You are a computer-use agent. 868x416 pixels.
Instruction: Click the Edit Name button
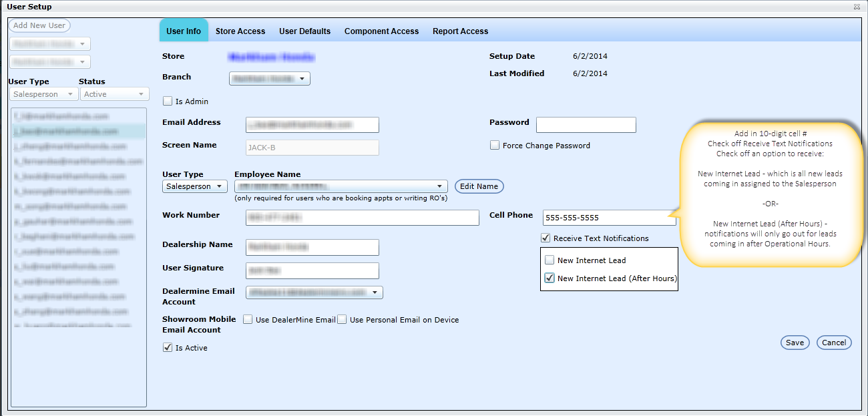[479, 186]
